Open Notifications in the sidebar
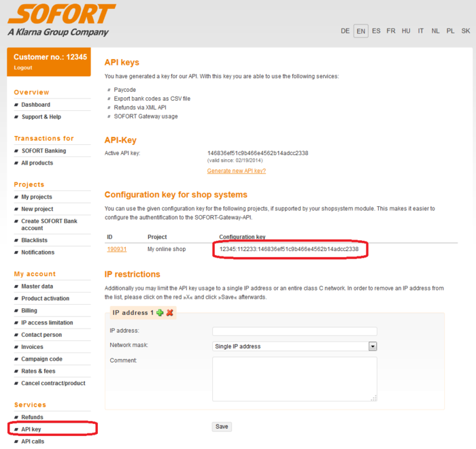This screenshot has width=476, height=449. (37, 252)
